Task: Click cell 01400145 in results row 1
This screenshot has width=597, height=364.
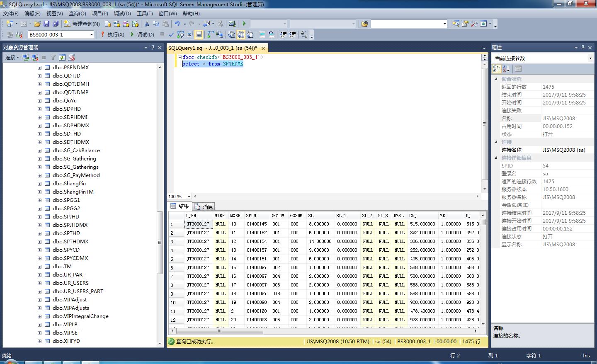Action: 257,224
